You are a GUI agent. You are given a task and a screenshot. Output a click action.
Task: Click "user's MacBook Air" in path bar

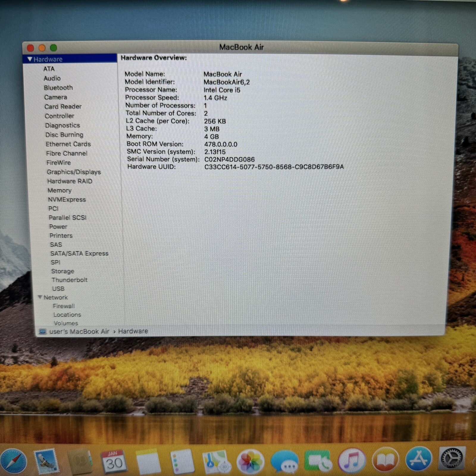(79, 331)
